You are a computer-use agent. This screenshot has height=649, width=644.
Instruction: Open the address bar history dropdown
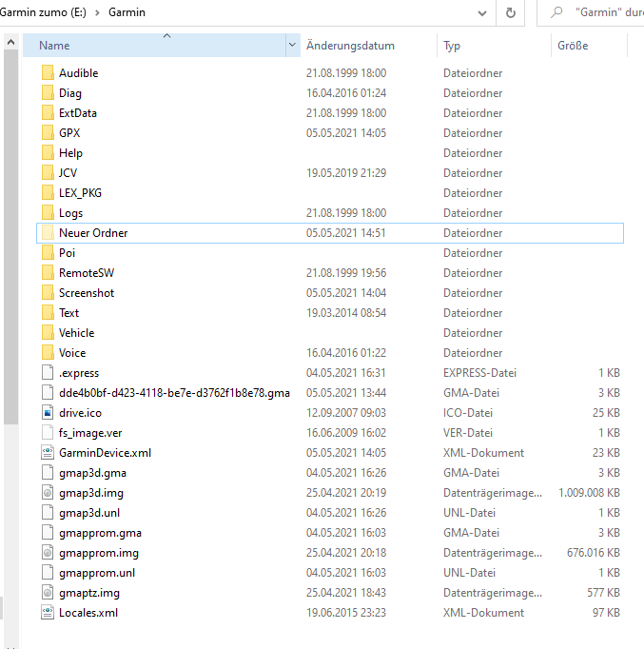(480, 13)
